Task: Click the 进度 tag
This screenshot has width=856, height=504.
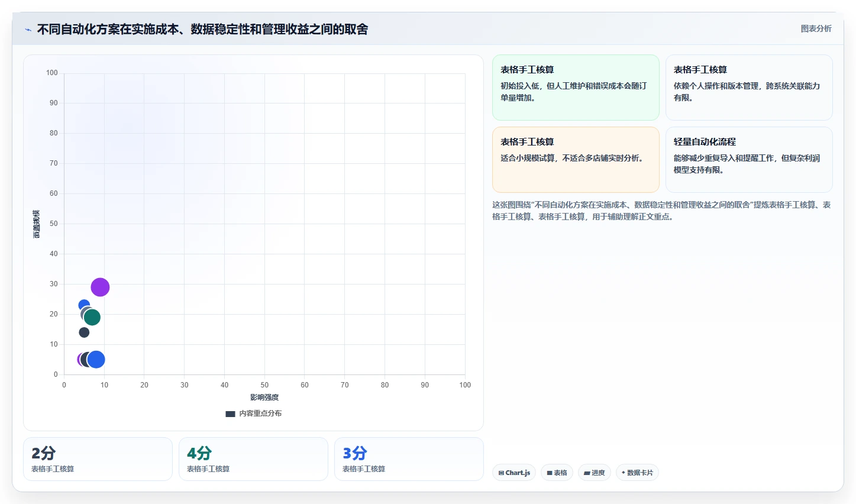Action: 595,473
